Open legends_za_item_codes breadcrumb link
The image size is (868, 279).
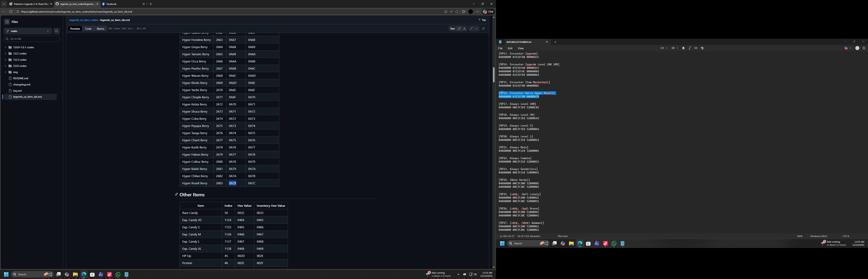pos(84,20)
